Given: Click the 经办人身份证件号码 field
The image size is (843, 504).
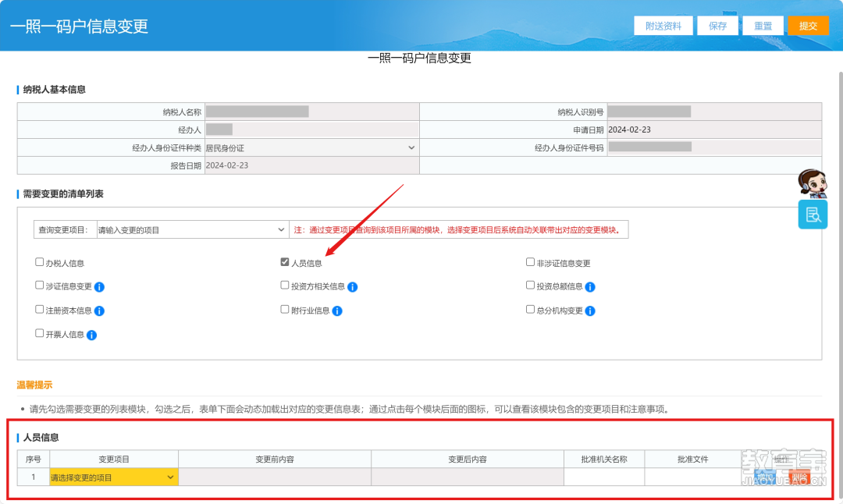Looking at the screenshot, I should pos(714,147).
